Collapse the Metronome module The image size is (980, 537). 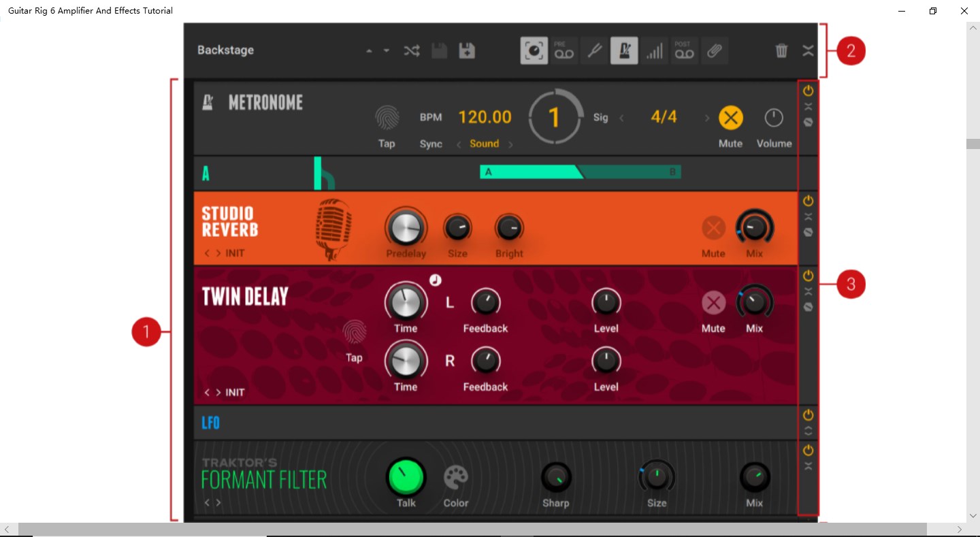(x=808, y=107)
